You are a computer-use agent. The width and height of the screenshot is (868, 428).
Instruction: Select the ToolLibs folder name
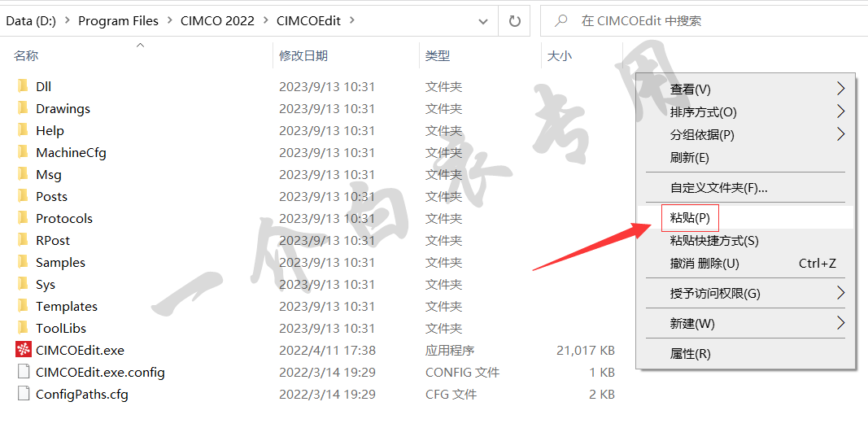pos(61,329)
